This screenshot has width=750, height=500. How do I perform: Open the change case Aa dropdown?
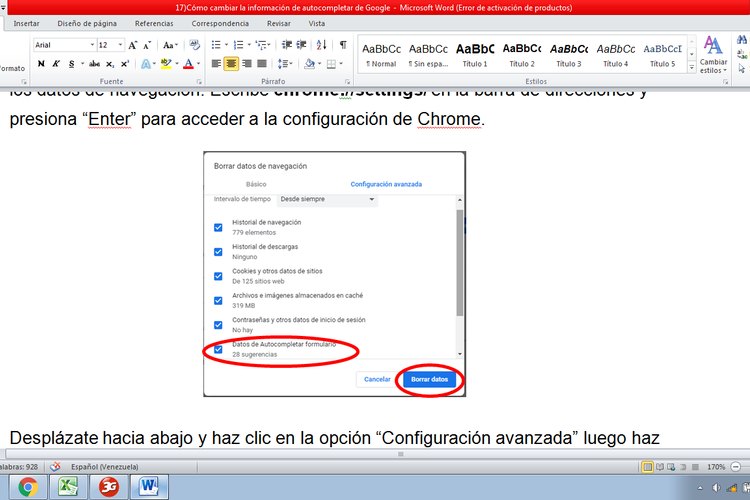pyautogui.click(x=170, y=45)
